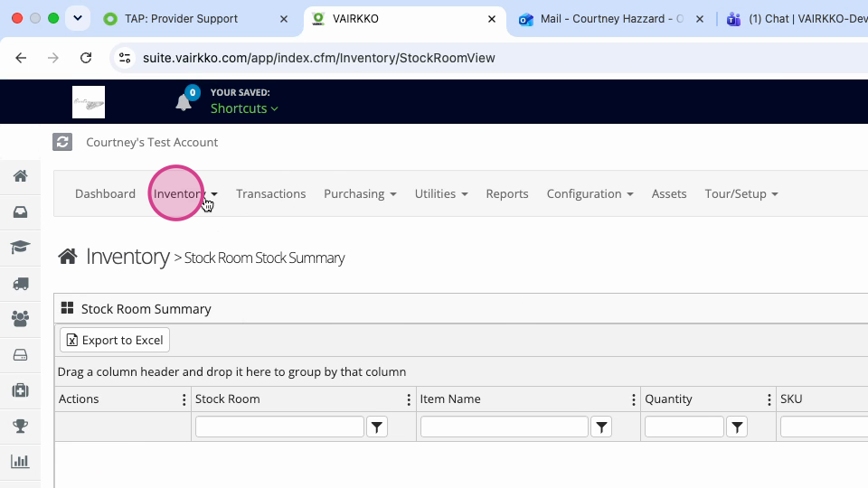Viewport: 868px width, 488px height.
Task: Expand the Inventory menu dropdown
Action: [x=185, y=193]
